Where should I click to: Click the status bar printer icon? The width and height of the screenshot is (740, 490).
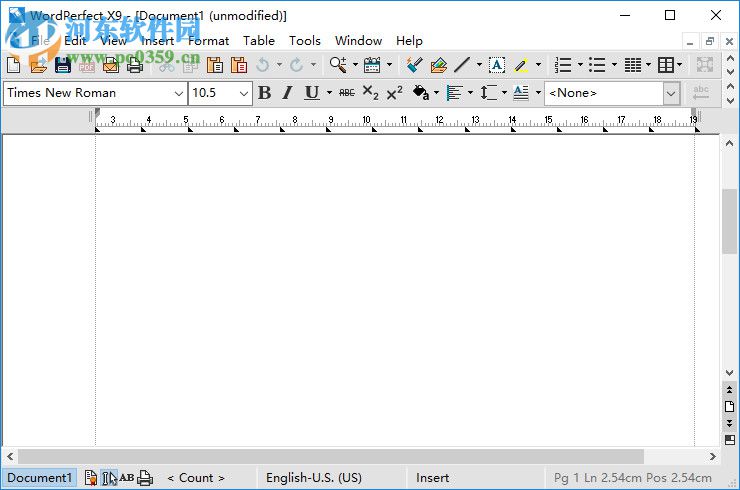pyautogui.click(x=145, y=478)
